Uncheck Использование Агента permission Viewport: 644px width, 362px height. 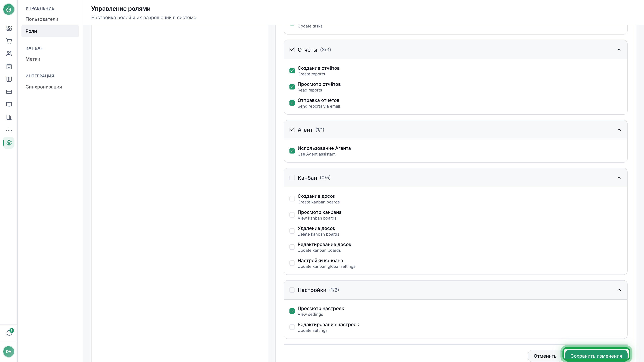292,151
